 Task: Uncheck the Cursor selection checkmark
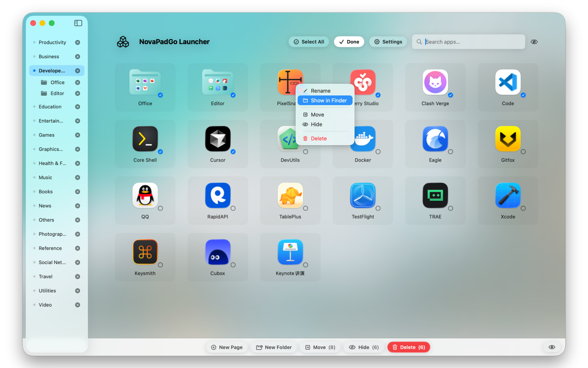click(233, 152)
